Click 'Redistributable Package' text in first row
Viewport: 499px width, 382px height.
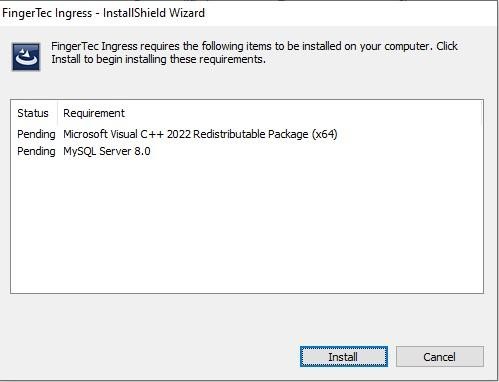(251, 134)
